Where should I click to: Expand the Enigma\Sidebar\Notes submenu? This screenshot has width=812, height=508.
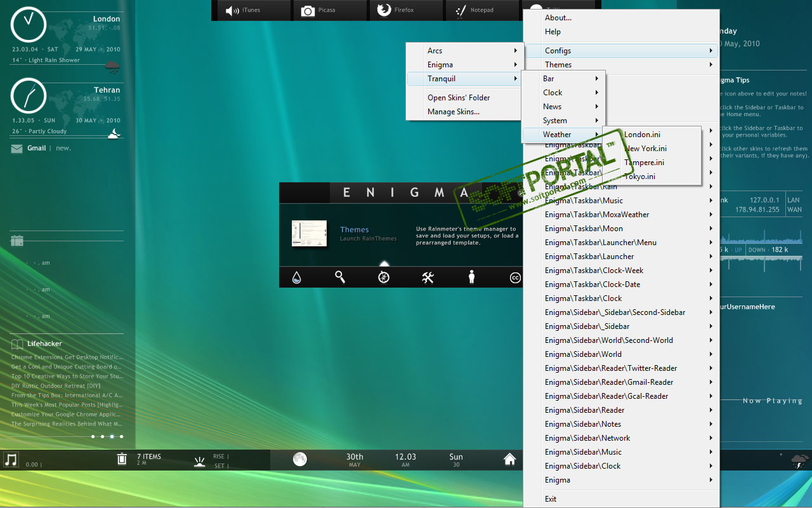point(621,424)
